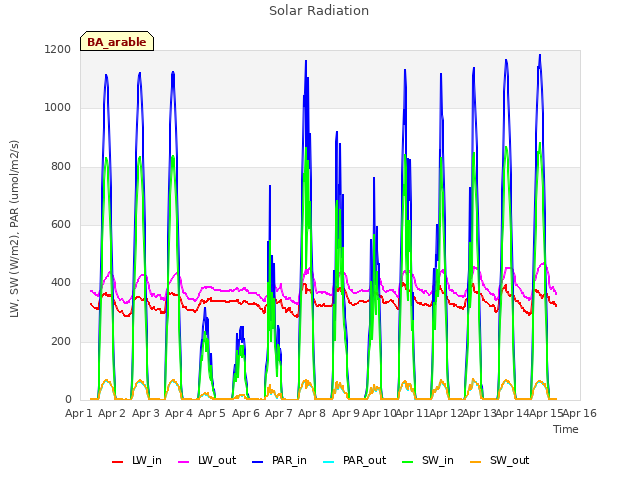Click the 1000 y-axis tick label
This screenshot has height=480, width=640.
click(58, 108)
